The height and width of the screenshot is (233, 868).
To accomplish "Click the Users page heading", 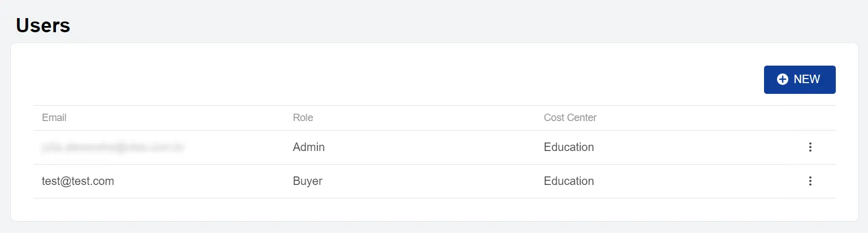I will [43, 25].
